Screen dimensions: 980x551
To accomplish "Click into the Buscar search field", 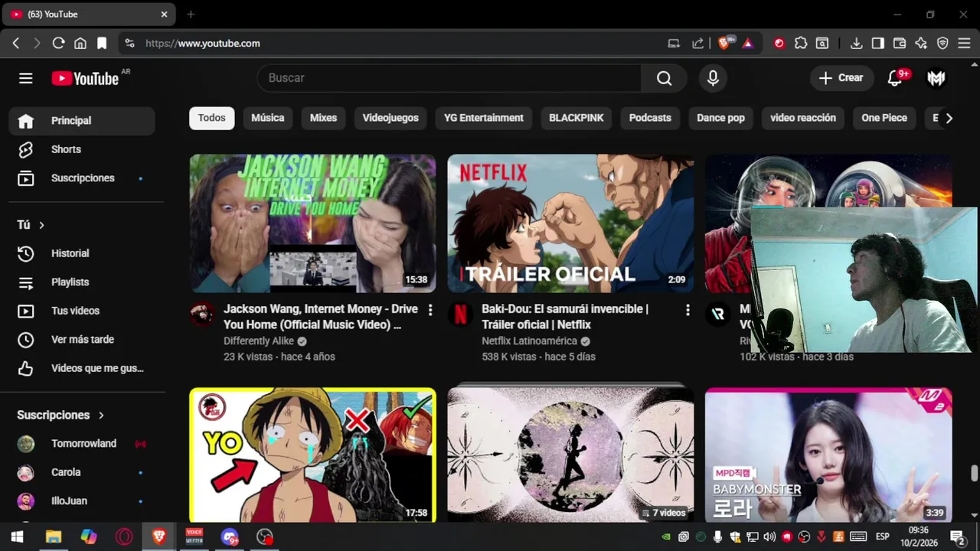I will 449,78.
